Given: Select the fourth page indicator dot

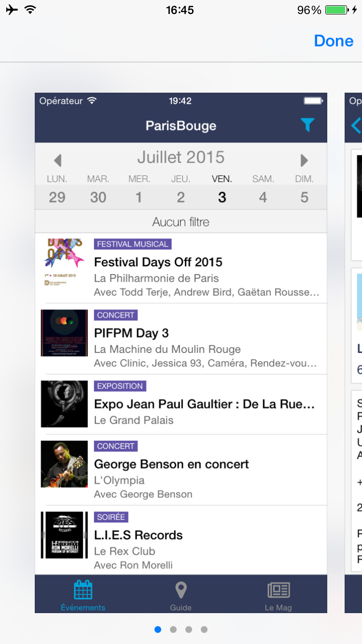Looking at the screenshot, I should click(204, 629).
